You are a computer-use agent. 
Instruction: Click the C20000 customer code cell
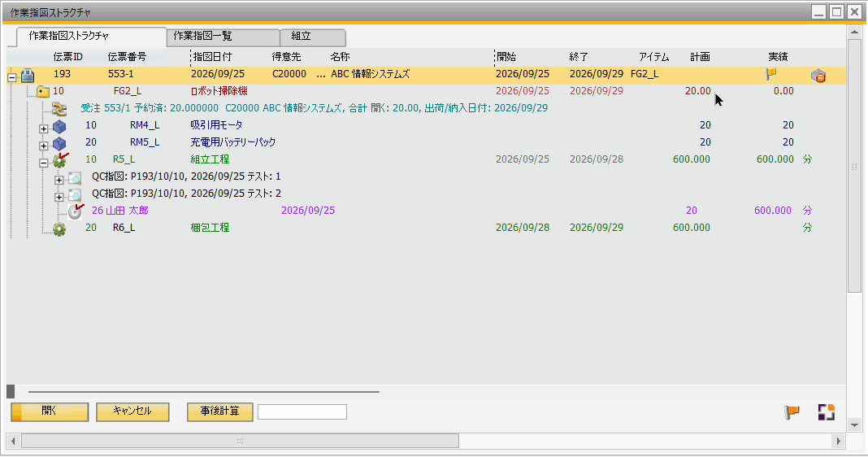click(289, 74)
